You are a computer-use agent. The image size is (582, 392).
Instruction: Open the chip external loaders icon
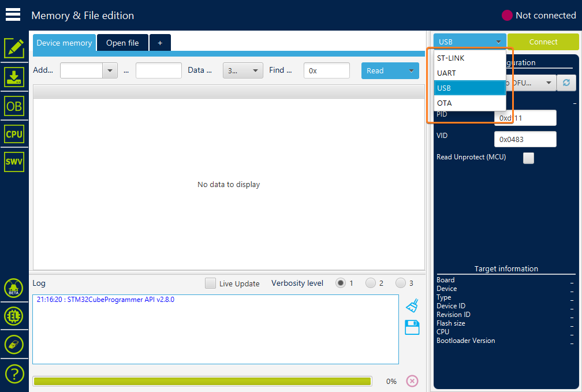(x=14, y=316)
